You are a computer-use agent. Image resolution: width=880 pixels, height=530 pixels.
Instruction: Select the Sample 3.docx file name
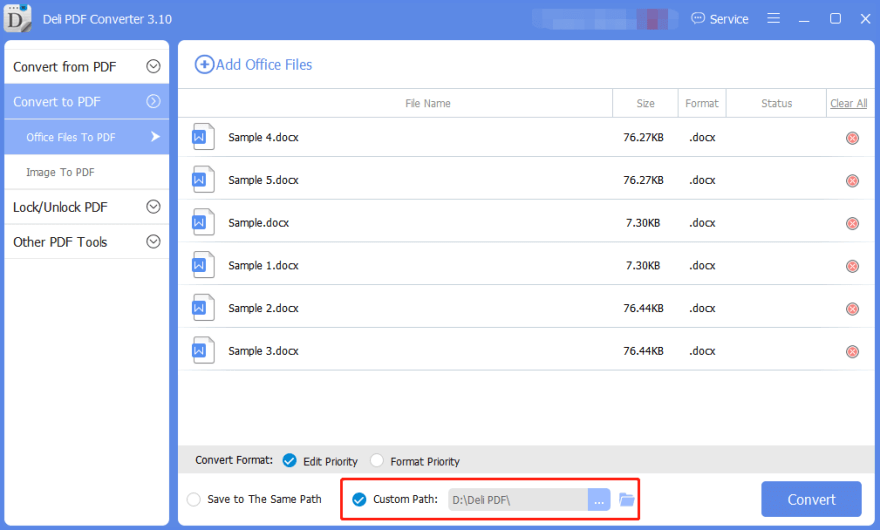[263, 351]
